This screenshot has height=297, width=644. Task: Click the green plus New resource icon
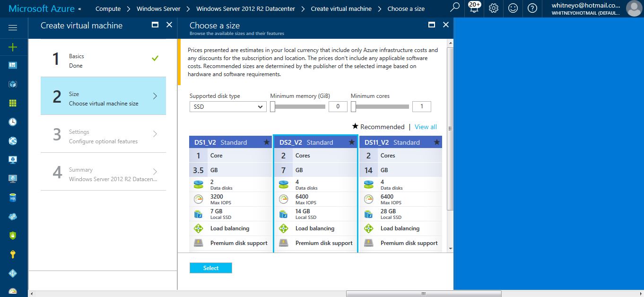coord(13,47)
